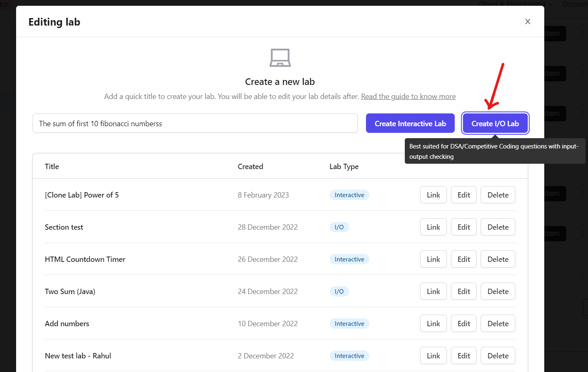The height and width of the screenshot is (372, 588).
Task: Click the I/O badge on Section test row
Action: [339, 227]
